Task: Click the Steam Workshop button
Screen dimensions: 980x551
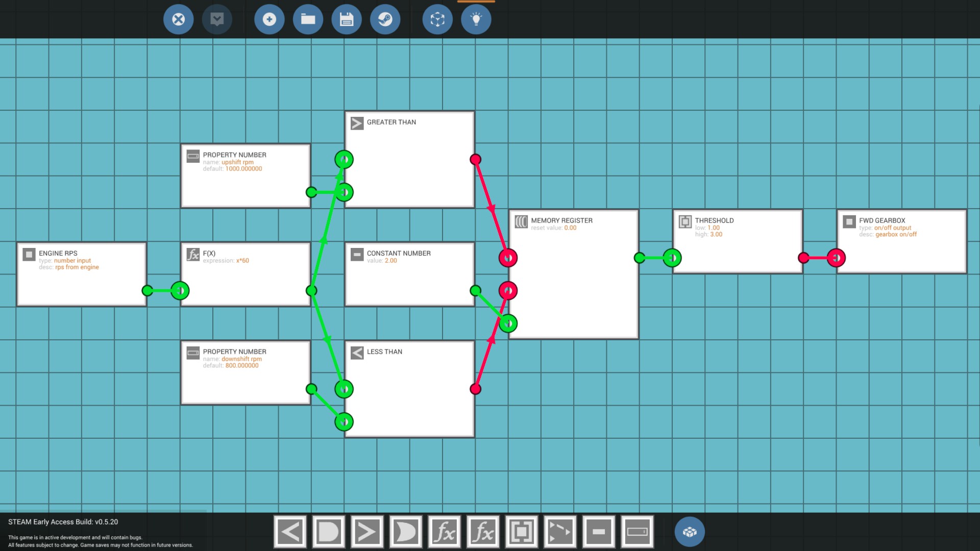Action: [385, 19]
